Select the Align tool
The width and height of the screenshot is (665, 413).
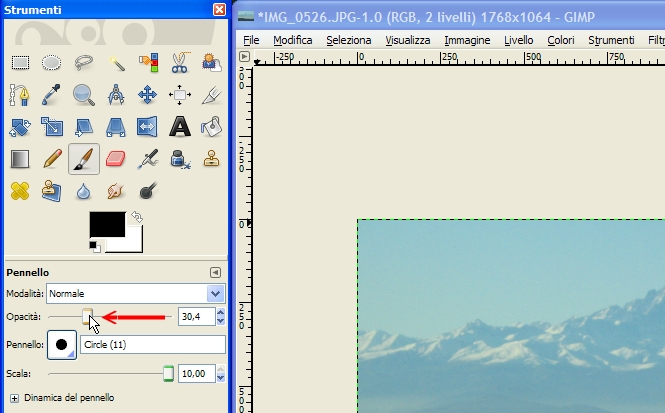(180, 95)
